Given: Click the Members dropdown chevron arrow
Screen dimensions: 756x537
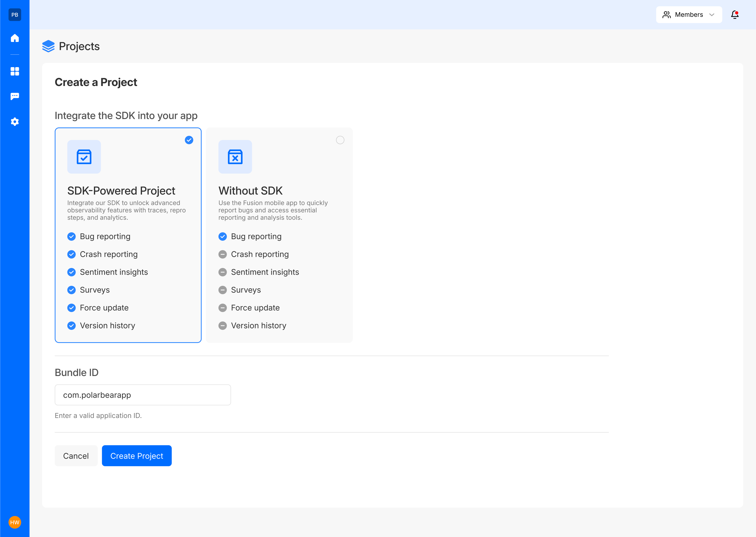Looking at the screenshot, I should pos(712,14).
